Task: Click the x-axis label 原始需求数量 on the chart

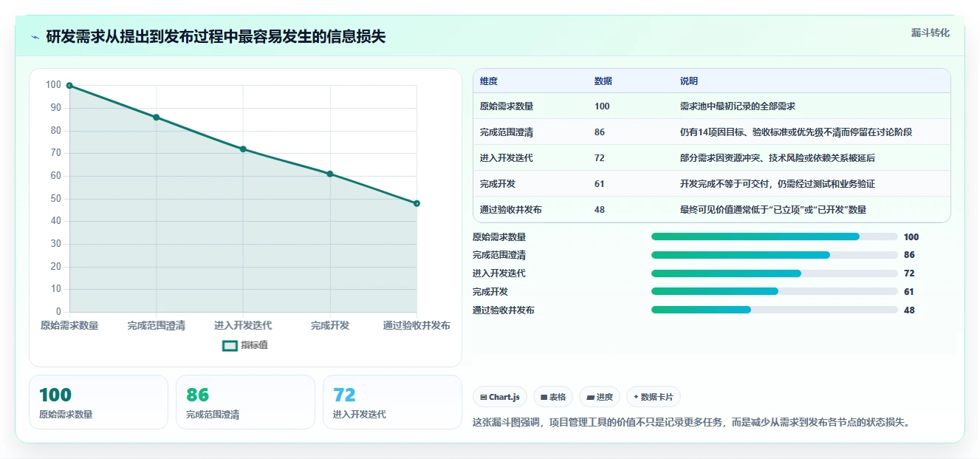Action: click(x=69, y=325)
